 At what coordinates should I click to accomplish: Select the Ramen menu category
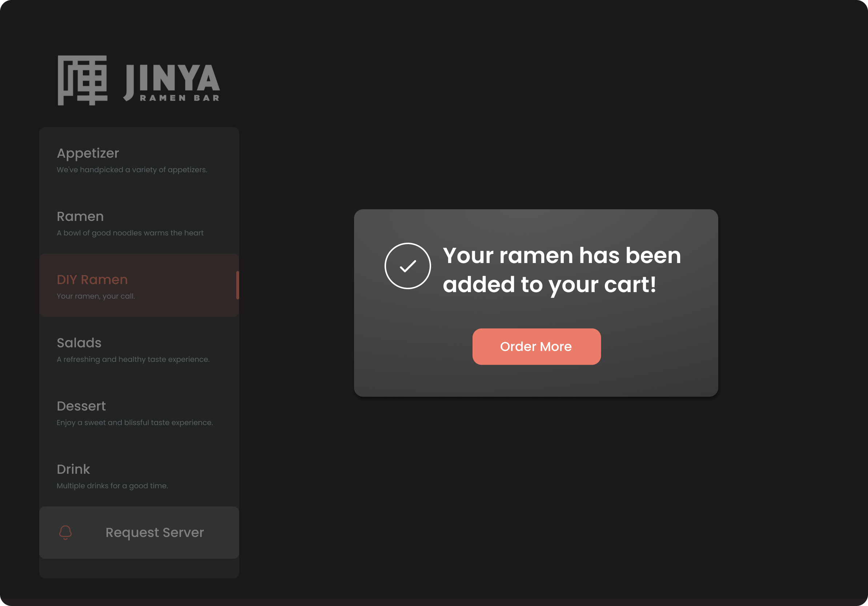click(x=139, y=222)
